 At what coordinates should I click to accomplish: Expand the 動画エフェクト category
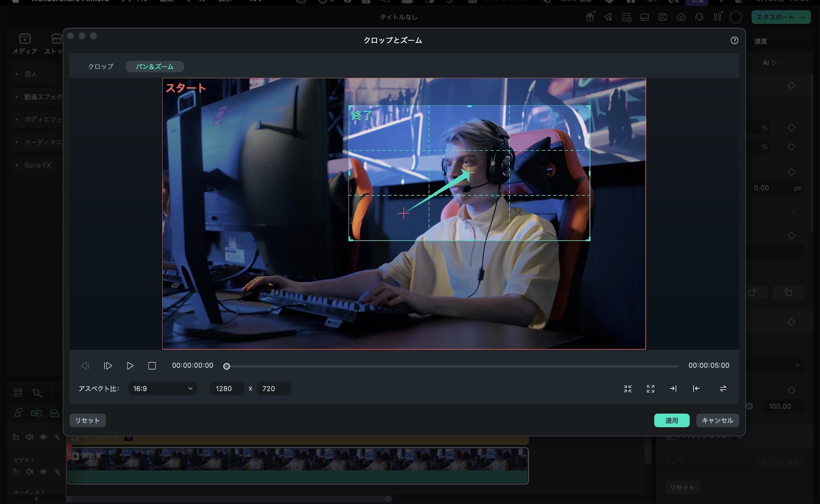coord(17,97)
